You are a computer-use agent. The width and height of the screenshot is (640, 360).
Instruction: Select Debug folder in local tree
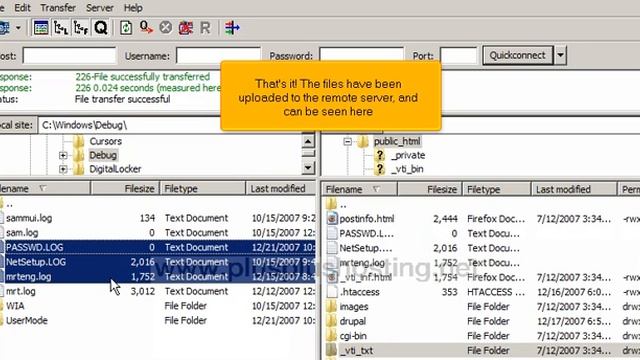pos(103,155)
